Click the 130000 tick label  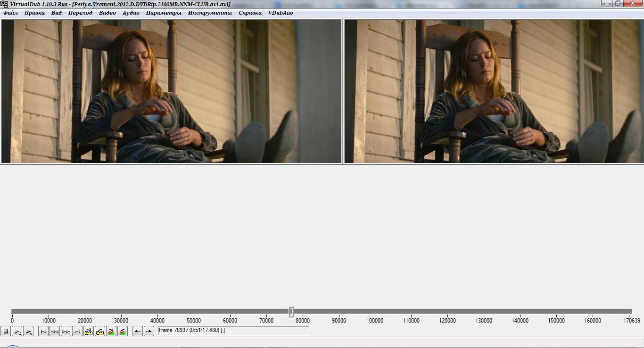coord(484,321)
